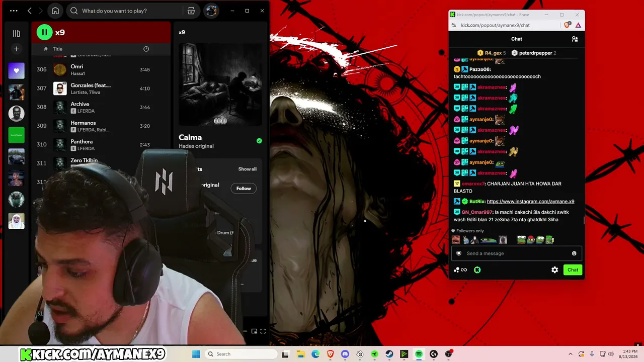Open Microsoft Edge from the taskbar
The width and height of the screenshot is (644, 362).
point(315,354)
